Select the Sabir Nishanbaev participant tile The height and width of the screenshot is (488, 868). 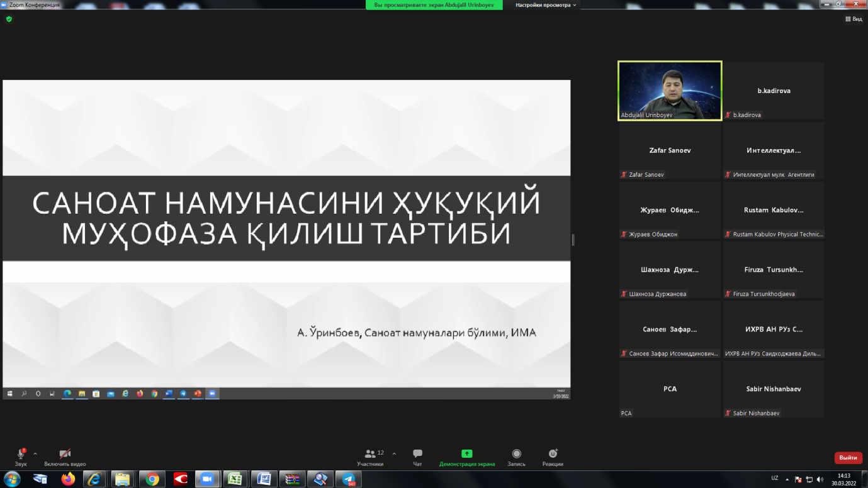[774, 389]
